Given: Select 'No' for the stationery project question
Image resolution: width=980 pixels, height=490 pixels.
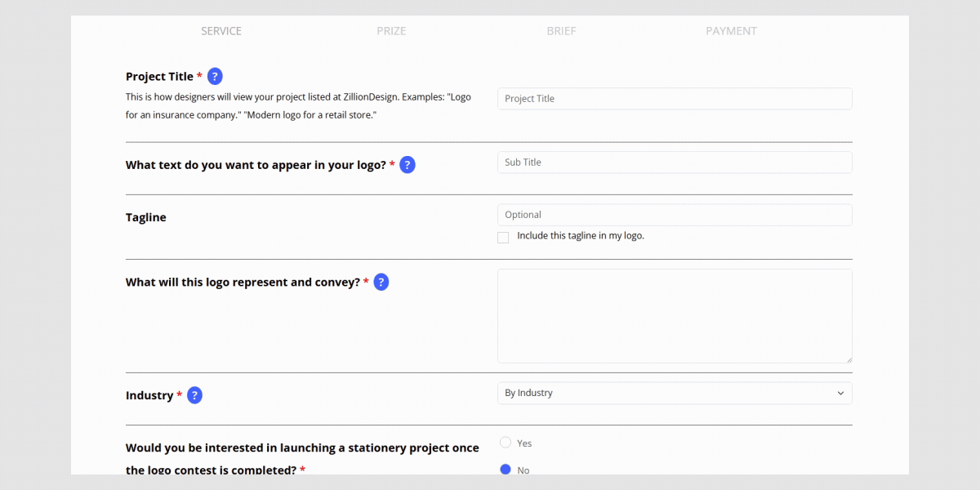Looking at the screenshot, I should pyautogui.click(x=506, y=469).
